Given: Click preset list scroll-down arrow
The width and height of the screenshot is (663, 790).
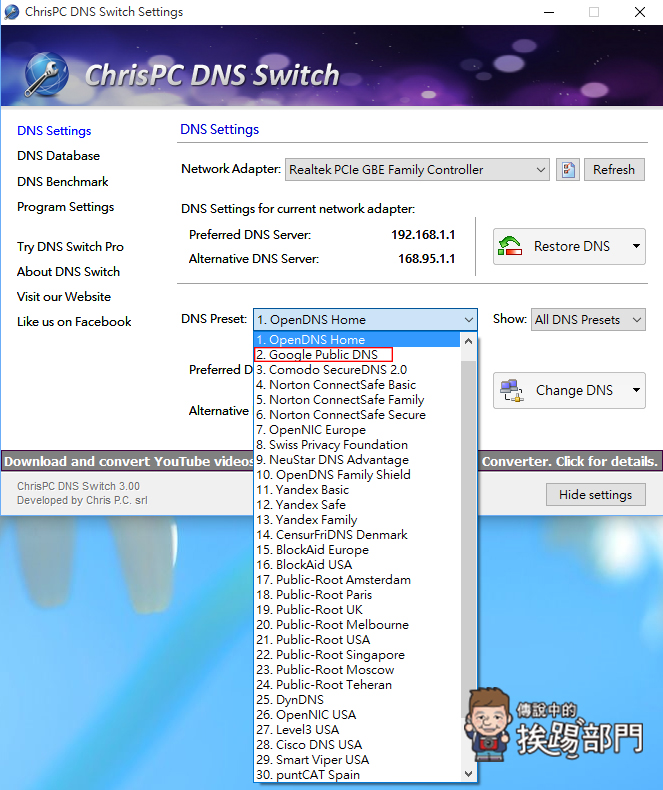Looking at the screenshot, I should coord(468,774).
